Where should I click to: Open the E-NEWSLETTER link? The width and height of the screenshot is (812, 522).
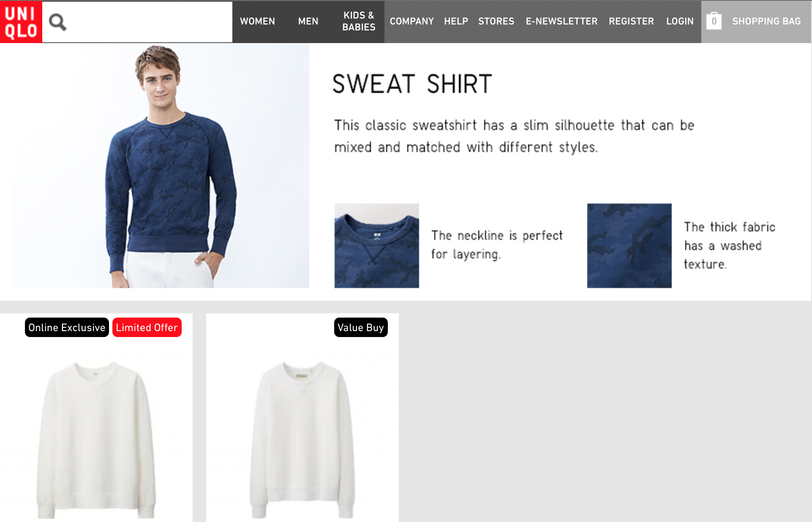[x=561, y=22]
